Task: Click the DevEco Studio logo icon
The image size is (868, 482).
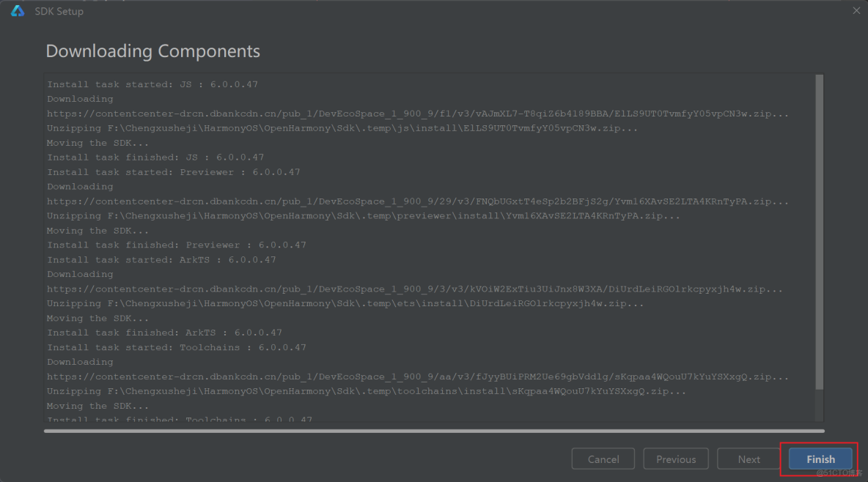Action: tap(18, 11)
